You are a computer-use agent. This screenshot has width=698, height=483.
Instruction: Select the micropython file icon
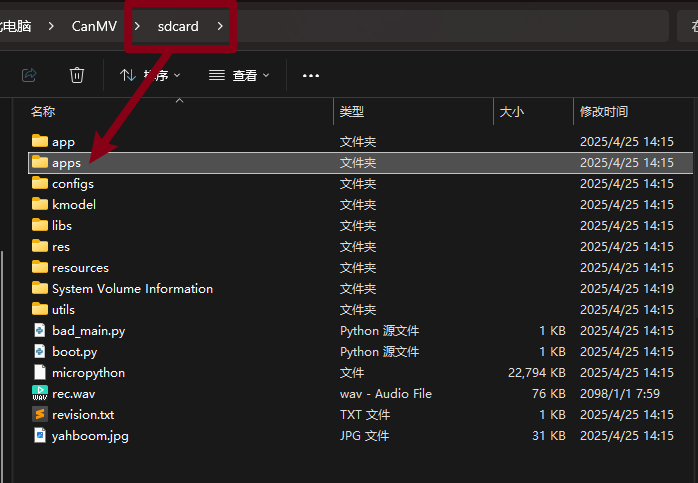(x=40, y=372)
